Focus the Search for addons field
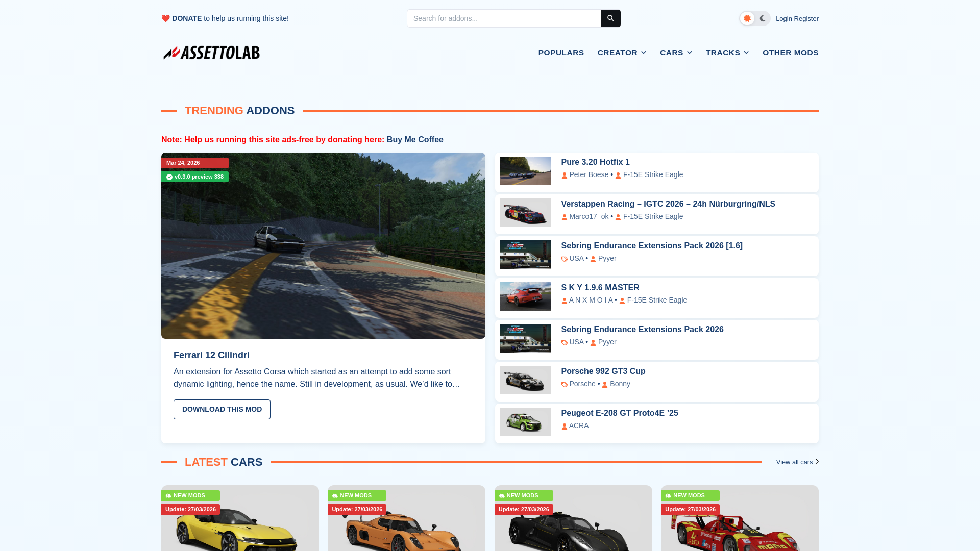 click(504, 18)
